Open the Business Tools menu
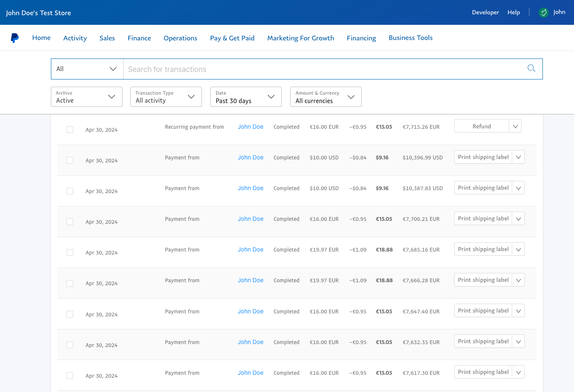The height and width of the screenshot is (392, 574). tap(410, 38)
